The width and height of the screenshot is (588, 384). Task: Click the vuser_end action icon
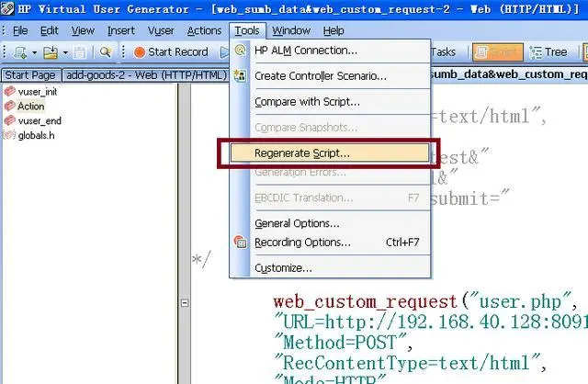pos(10,120)
